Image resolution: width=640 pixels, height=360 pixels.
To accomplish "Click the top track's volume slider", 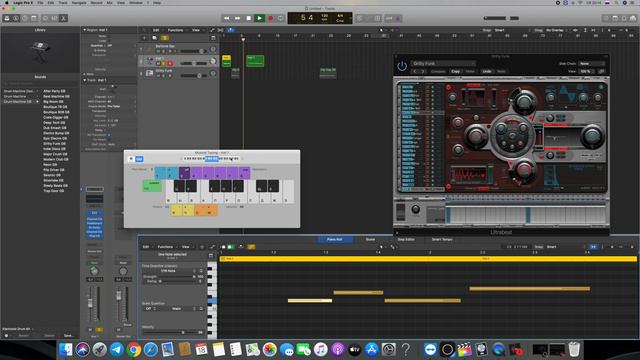I will tap(194, 51).
